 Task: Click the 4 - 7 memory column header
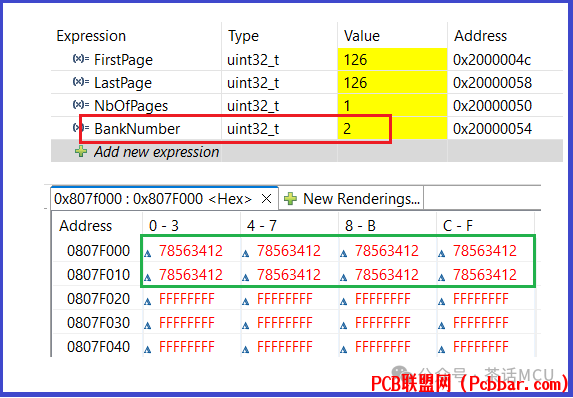pos(262,226)
